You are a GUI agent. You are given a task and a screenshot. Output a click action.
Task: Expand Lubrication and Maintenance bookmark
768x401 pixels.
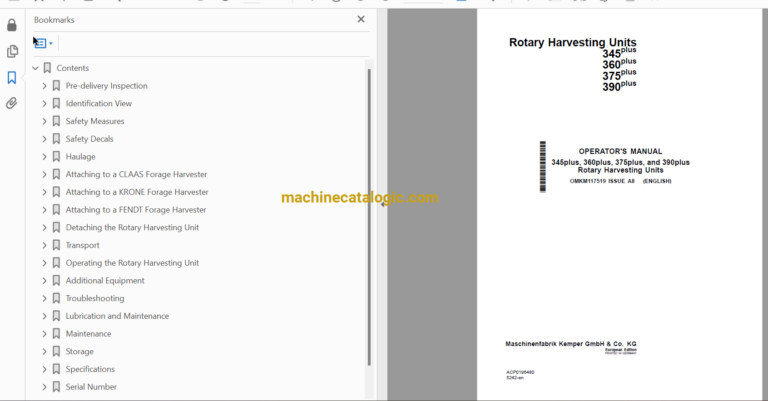click(x=45, y=316)
